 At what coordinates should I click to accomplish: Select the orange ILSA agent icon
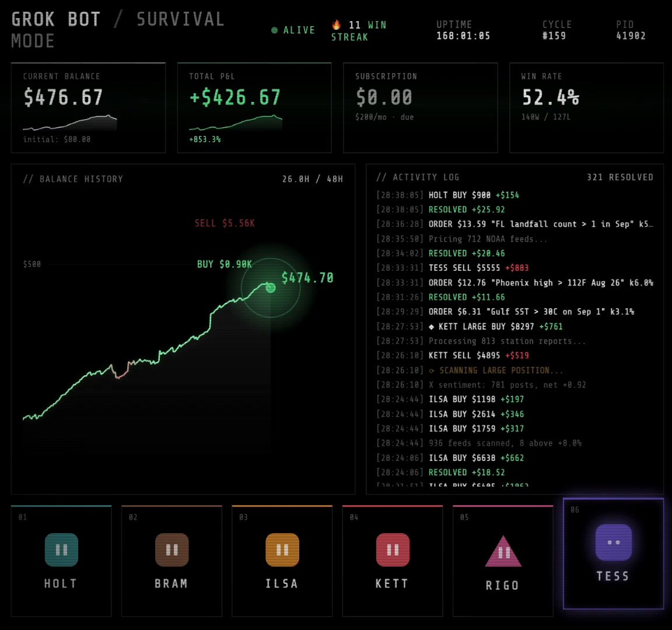point(282,550)
